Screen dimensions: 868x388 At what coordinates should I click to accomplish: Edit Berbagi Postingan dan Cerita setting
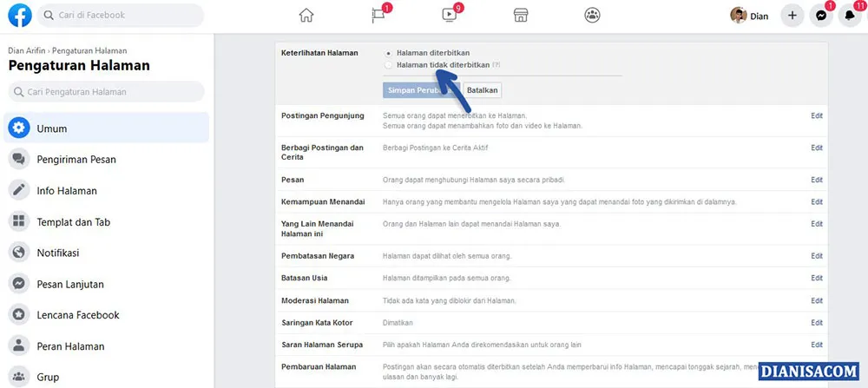click(x=817, y=148)
